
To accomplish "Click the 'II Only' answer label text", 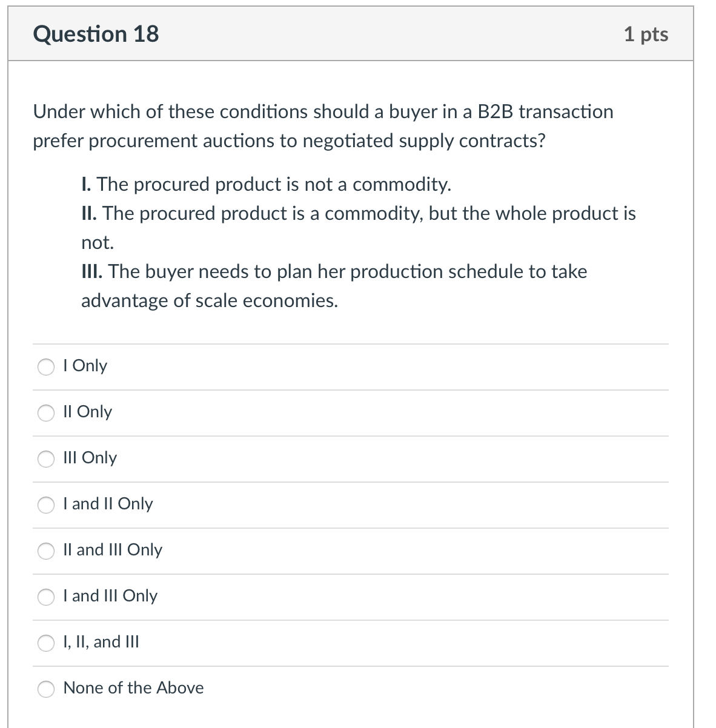I will [87, 412].
